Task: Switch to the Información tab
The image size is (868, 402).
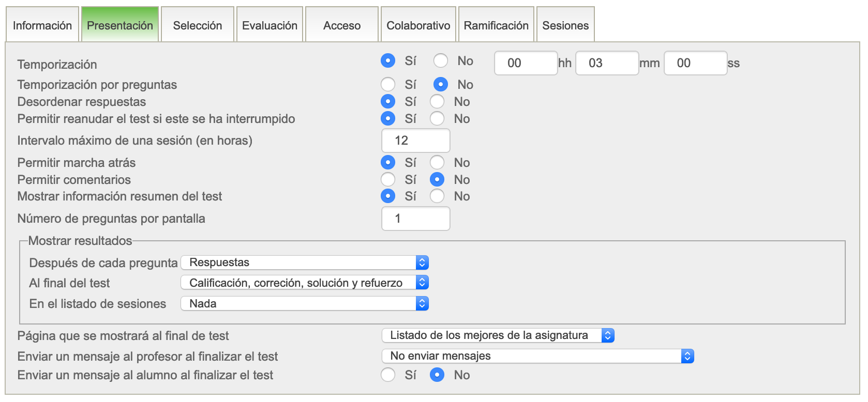Action: click(42, 25)
